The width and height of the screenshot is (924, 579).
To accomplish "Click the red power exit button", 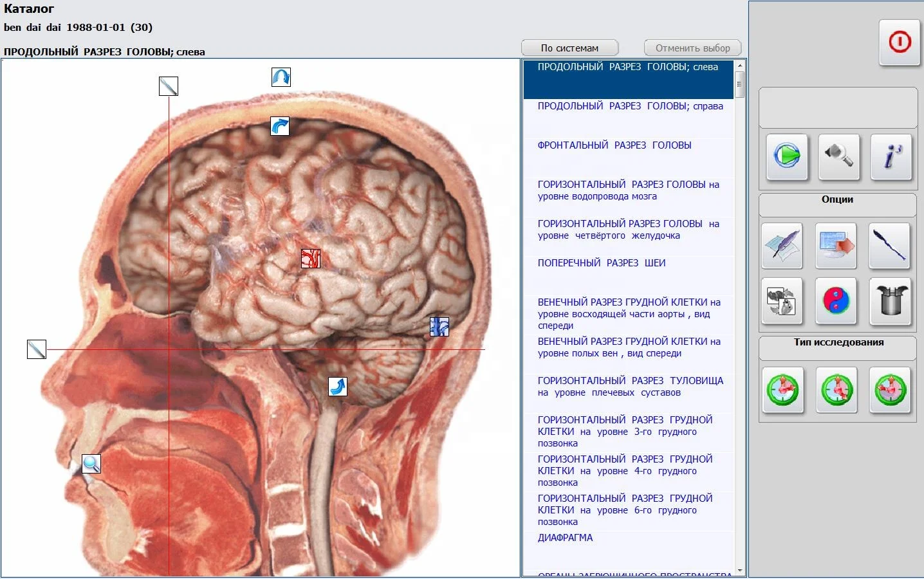I will click(x=899, y=42).
